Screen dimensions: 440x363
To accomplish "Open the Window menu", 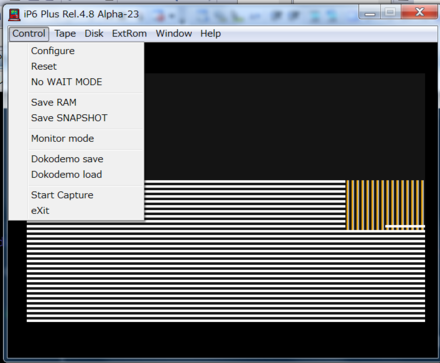I will [174, 34].
